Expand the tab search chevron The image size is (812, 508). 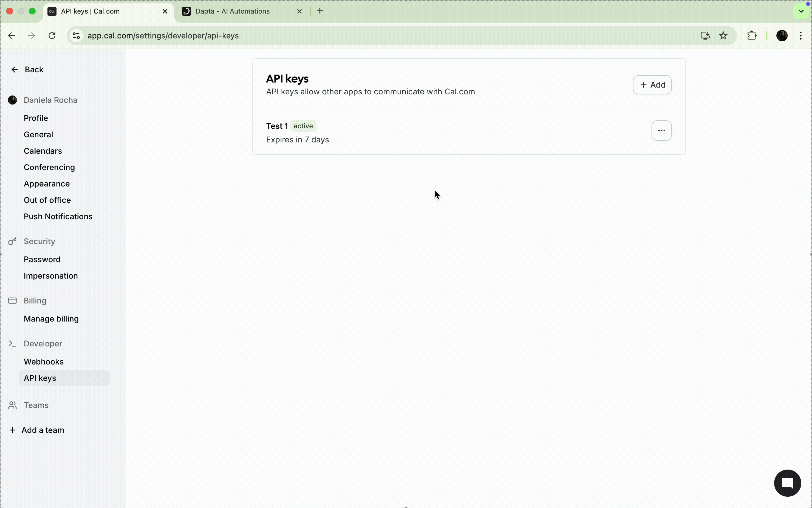coord(801,11)
